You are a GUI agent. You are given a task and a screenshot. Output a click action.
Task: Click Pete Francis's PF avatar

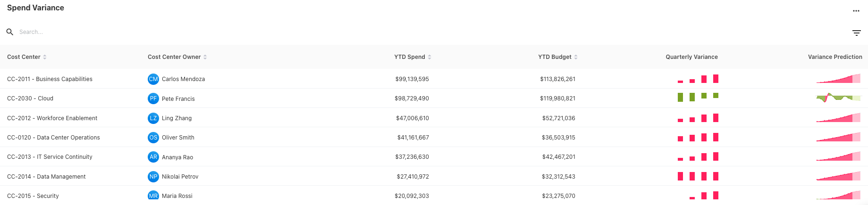coord(153,98)
